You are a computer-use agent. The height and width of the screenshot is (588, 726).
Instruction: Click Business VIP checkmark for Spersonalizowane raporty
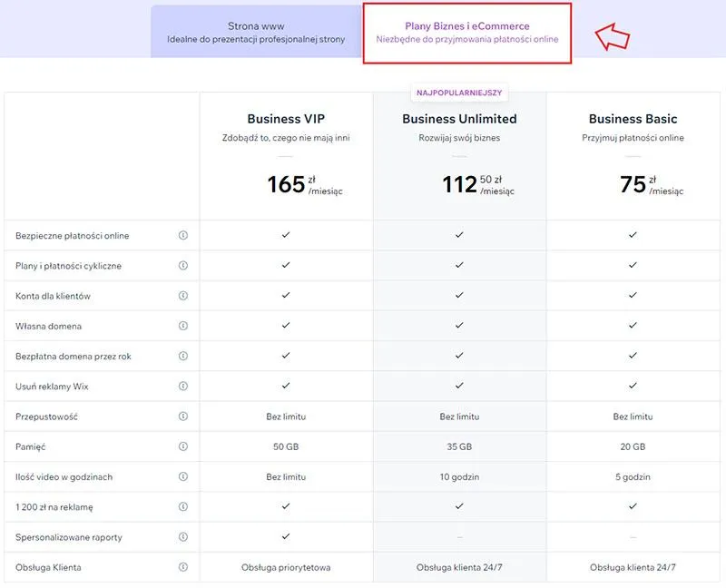pos(286,536)
